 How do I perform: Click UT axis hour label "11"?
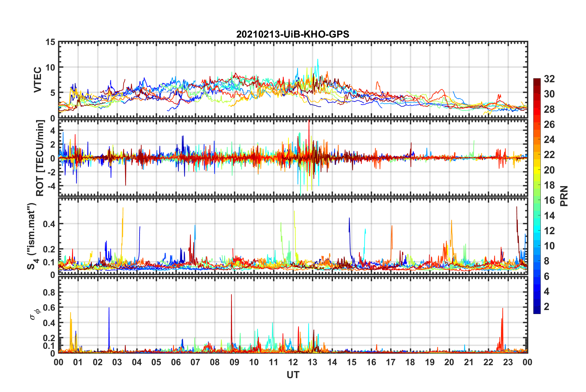(274, 362)
